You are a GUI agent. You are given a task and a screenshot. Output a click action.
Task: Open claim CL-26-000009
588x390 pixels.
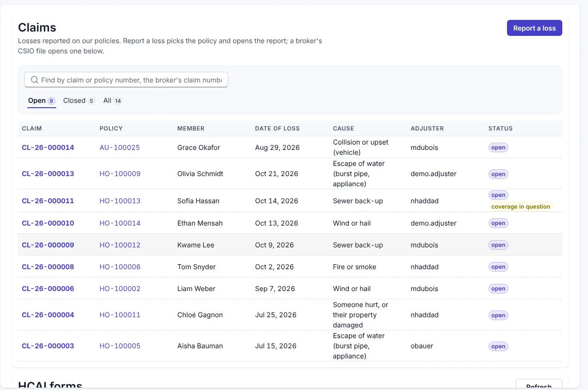point(48,245)
